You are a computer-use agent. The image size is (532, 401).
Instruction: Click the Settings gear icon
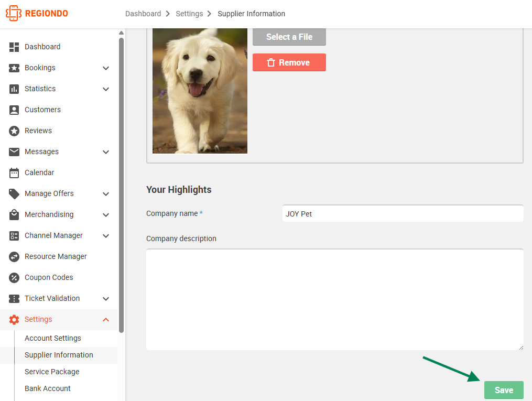click(14, 320)
